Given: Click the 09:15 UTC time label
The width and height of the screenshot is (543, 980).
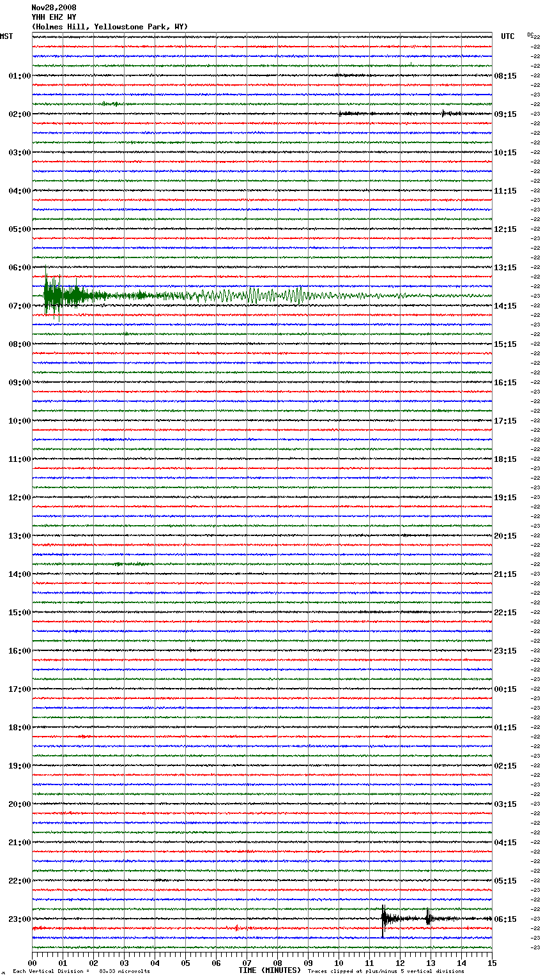Looking at the screenshot, I should [505, 114].
